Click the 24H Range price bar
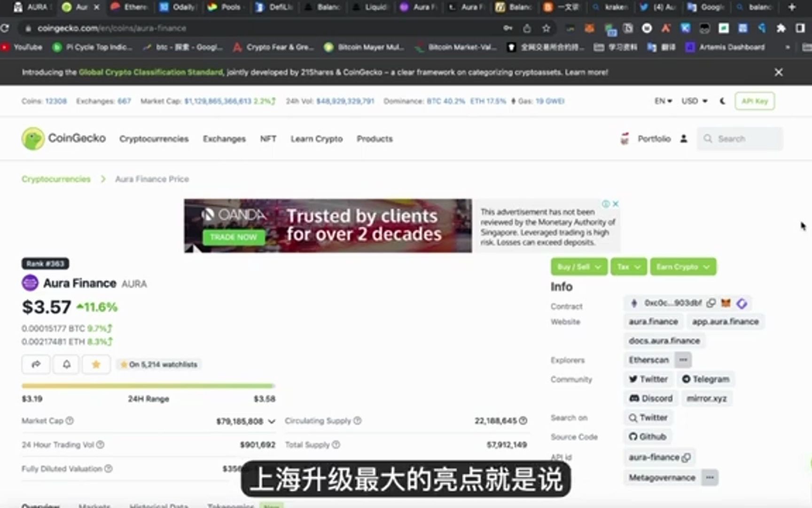This screenshot has height=508, width=812. [148, 385]
